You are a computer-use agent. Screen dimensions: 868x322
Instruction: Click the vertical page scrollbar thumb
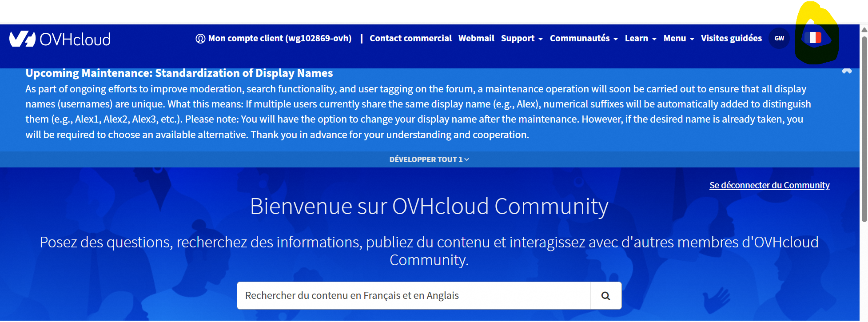(864, 129)
